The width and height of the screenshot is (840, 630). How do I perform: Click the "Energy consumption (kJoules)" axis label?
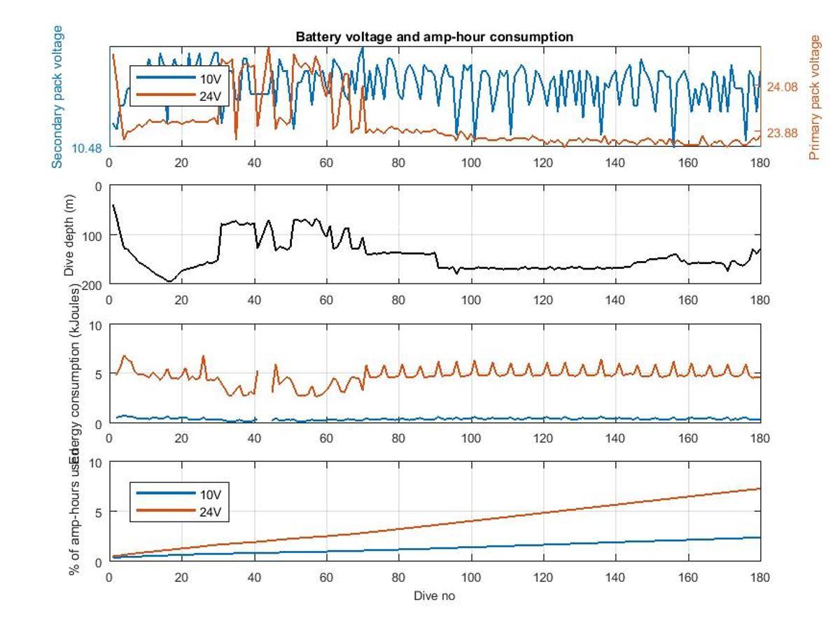pos(73,374)
